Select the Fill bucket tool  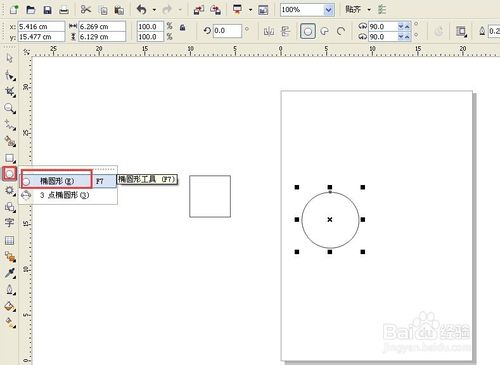[10, 306]
